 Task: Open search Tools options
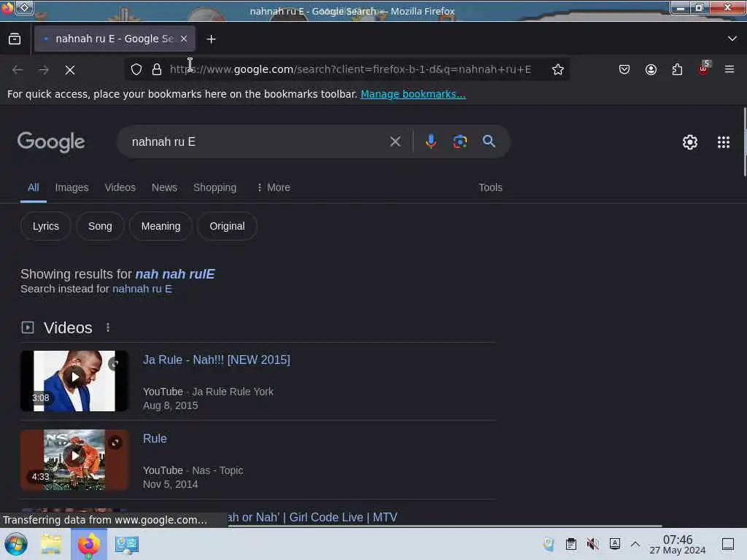point(490,187)
